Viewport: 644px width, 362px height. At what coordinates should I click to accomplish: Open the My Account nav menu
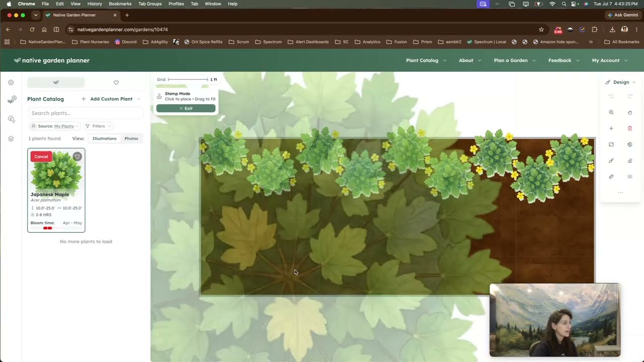610,60
